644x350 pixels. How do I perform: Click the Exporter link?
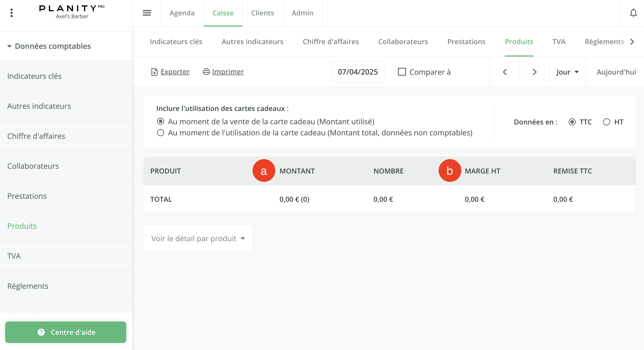[x=175, y=72]
